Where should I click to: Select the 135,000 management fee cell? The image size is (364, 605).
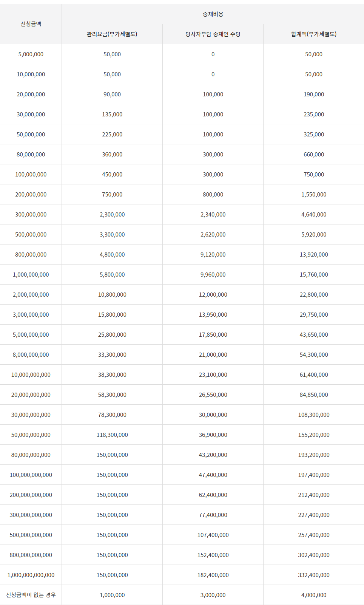pyautogui.click(x=112, y=114)
